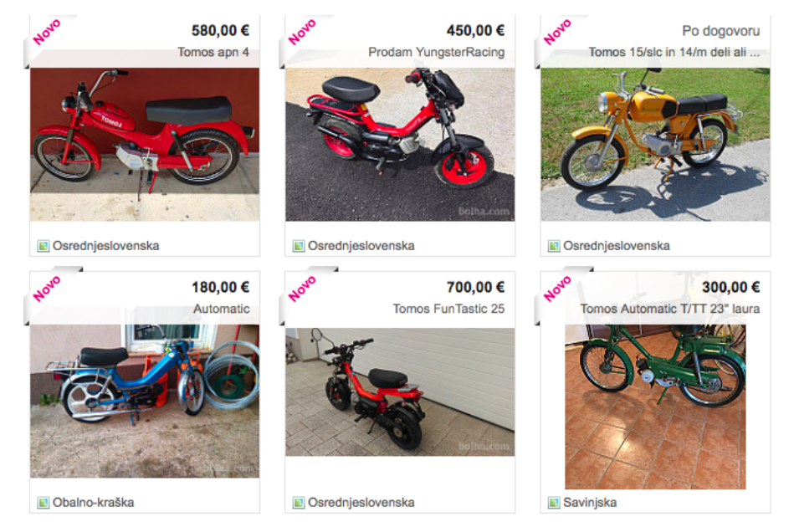Click the Tomos apn 4 listing title

pos(213,52)
